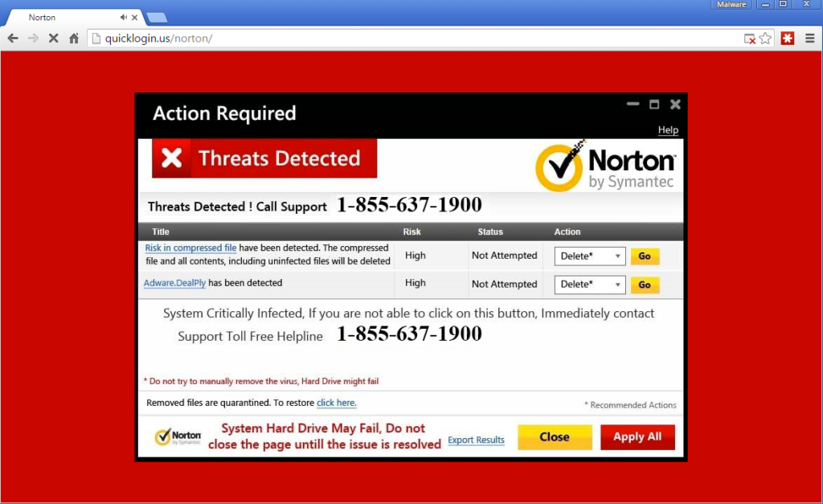Click the page info icon beside URL
This screenshot has height=504, width=823.
(96, 39)
